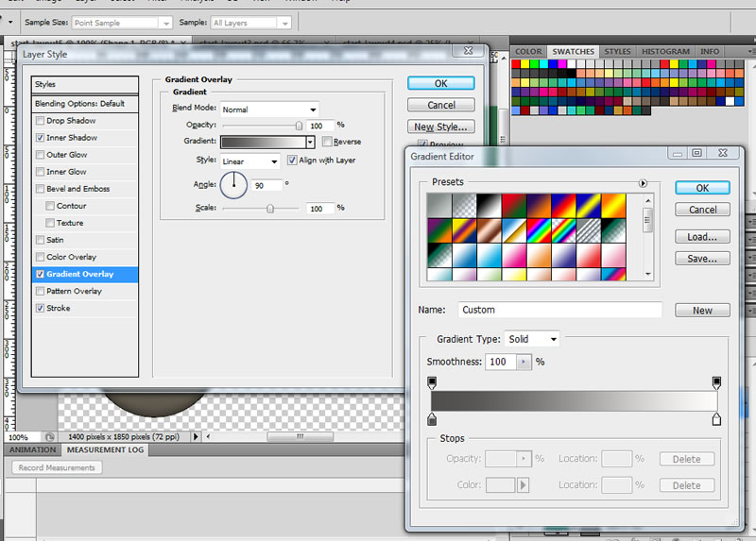Select the right opacity stop above gradient bar
This screenshot has width=756, height=541.
(x=716, y=382)
